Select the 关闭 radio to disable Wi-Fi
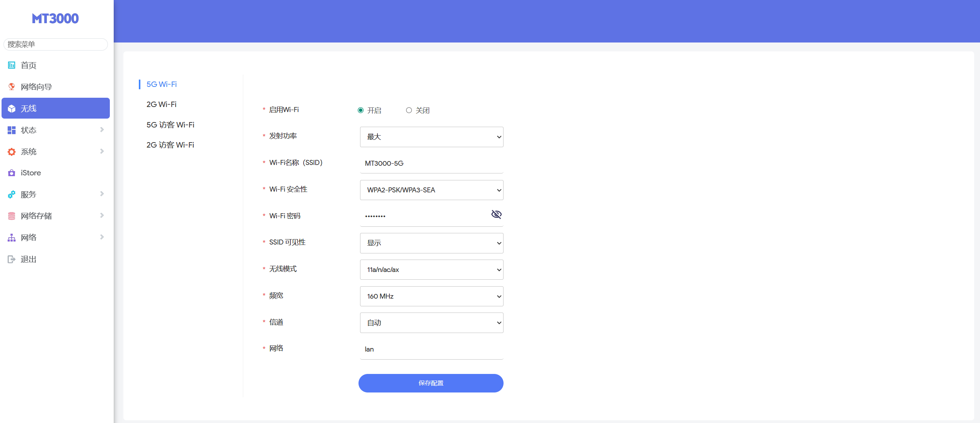Image resolution: width=980 pixels, height=423 pixels. point(409,110)
